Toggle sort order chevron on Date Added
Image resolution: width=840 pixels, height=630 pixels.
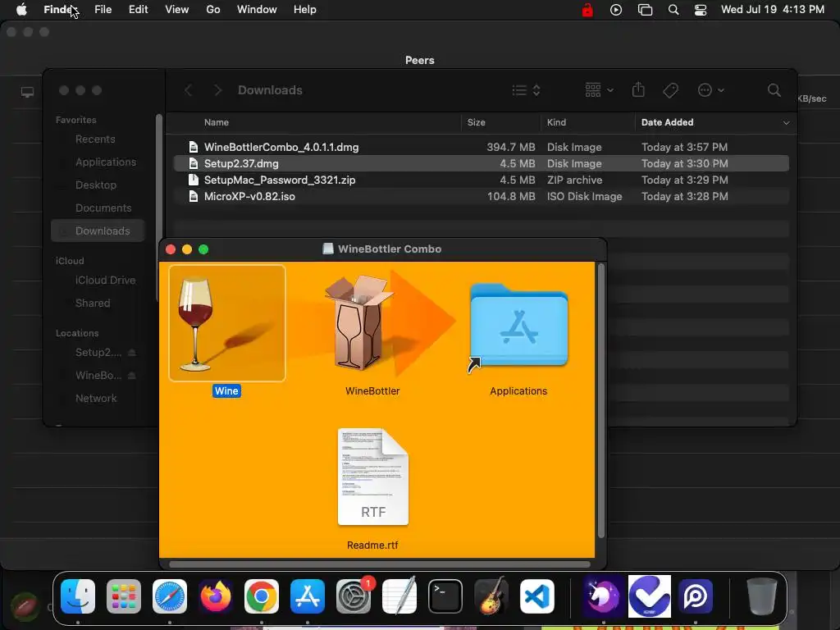[786, 123]
